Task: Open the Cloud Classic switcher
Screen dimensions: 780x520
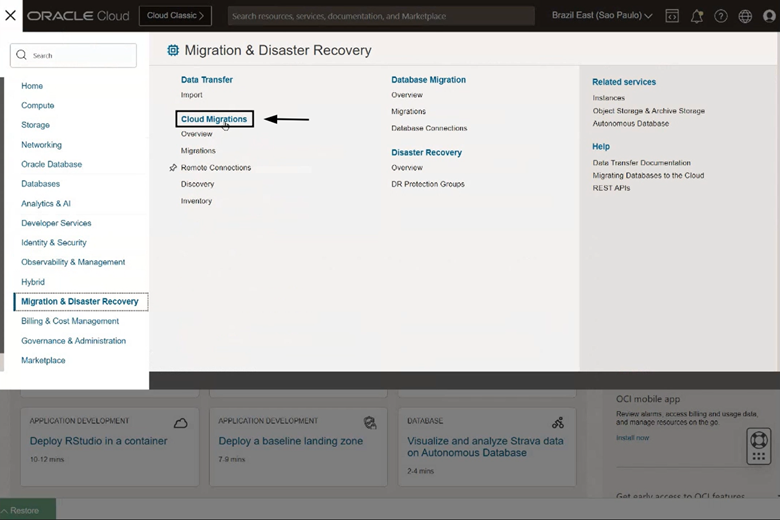Action: click(175, 16)
